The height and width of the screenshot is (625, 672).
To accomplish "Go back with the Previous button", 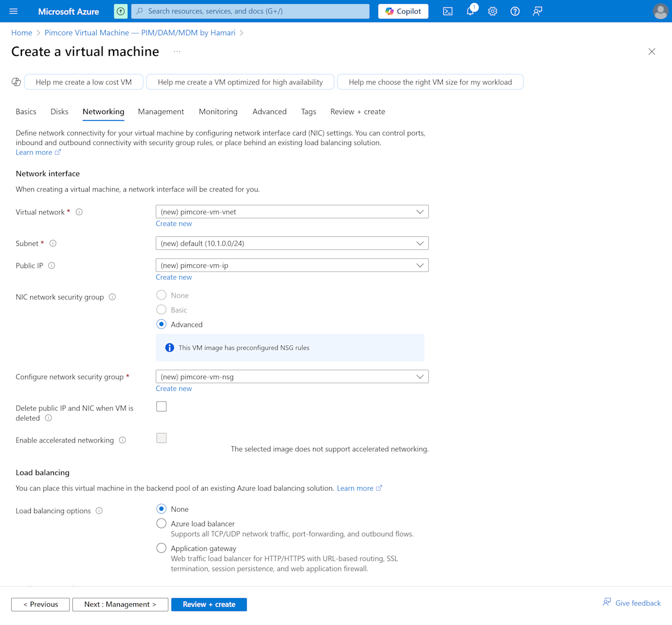I will [40, 605].
